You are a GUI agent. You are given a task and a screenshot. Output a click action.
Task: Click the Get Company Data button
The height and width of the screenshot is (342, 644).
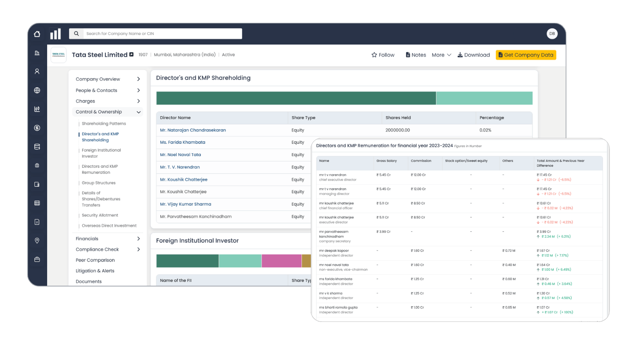coord(526,55)
